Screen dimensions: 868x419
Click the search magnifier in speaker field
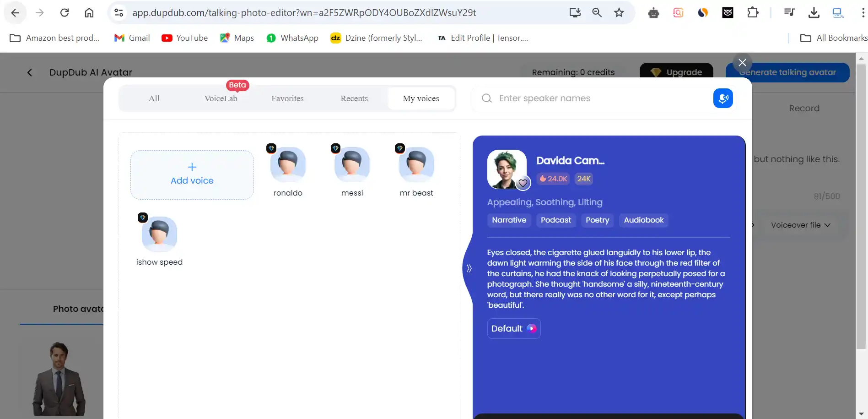point(487,98)
